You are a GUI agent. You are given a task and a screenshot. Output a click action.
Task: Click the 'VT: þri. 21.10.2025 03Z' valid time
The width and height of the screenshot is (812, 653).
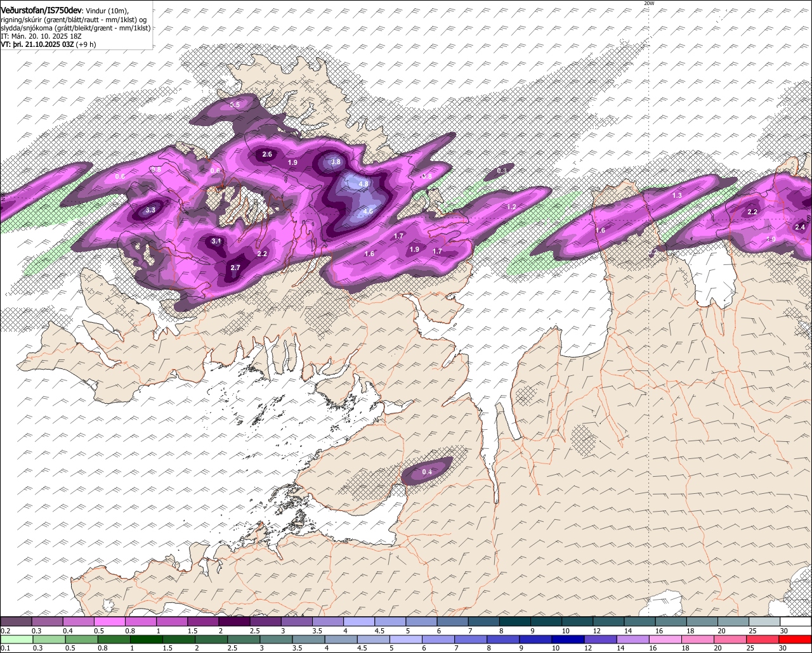pyautogui.click(x=37, y=44)
